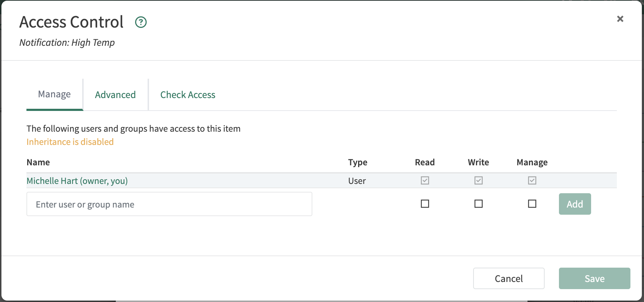Enable Read permission for the new entry
The image size is (644, 302).
[425, 204]
